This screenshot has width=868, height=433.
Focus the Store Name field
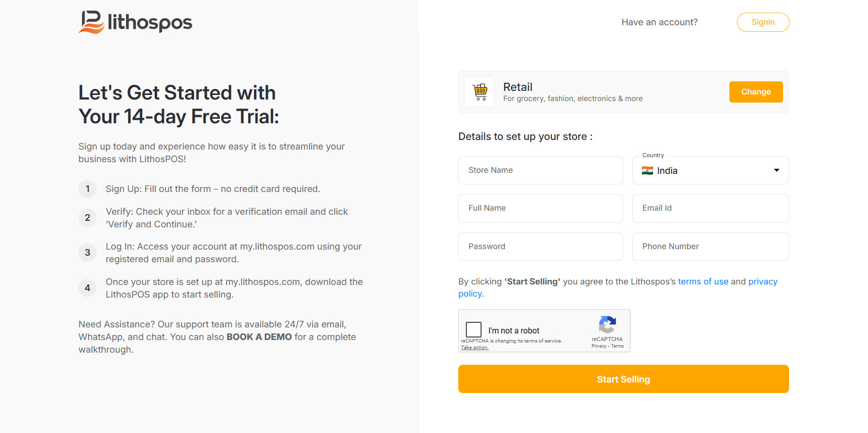click(540, 170)
